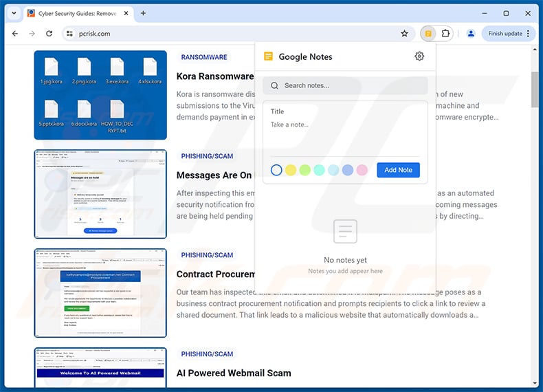543x392 pixels.
Task: Select the white note color
Action: (x=276, y=170)
